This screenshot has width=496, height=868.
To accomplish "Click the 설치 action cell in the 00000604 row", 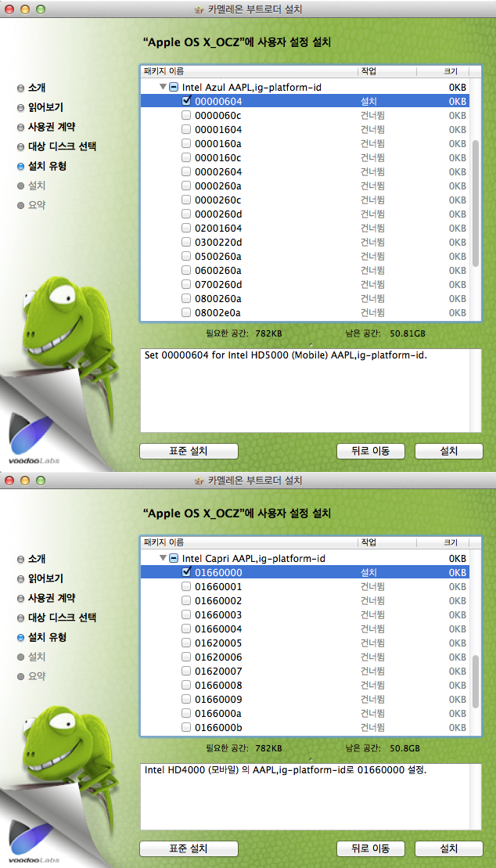I will [x=369, y=102].
